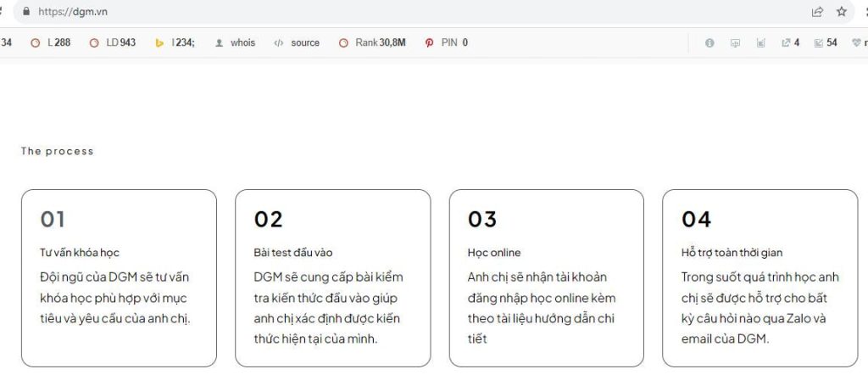Click the 02 step number
This screenshot has height=386, width=868.
point(268,220)
